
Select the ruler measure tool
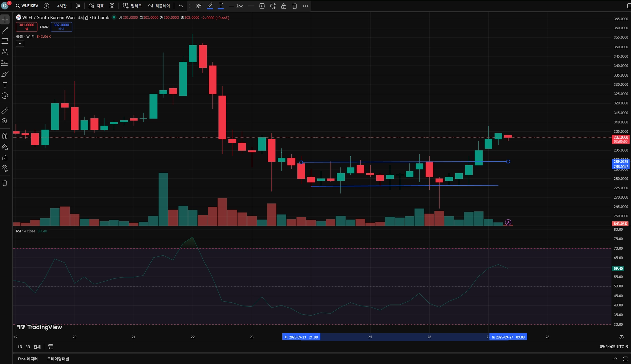pos(5,110)
